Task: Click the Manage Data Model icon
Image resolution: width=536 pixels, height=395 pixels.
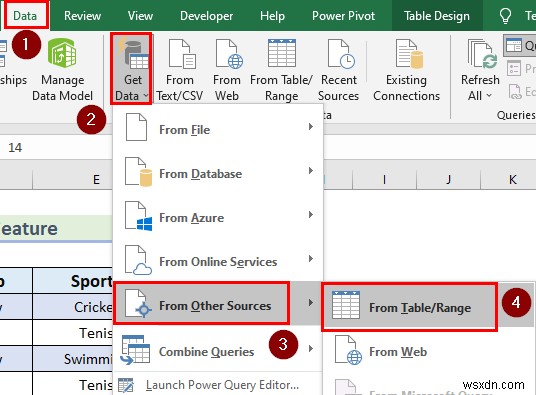Action: pos(62,53)
